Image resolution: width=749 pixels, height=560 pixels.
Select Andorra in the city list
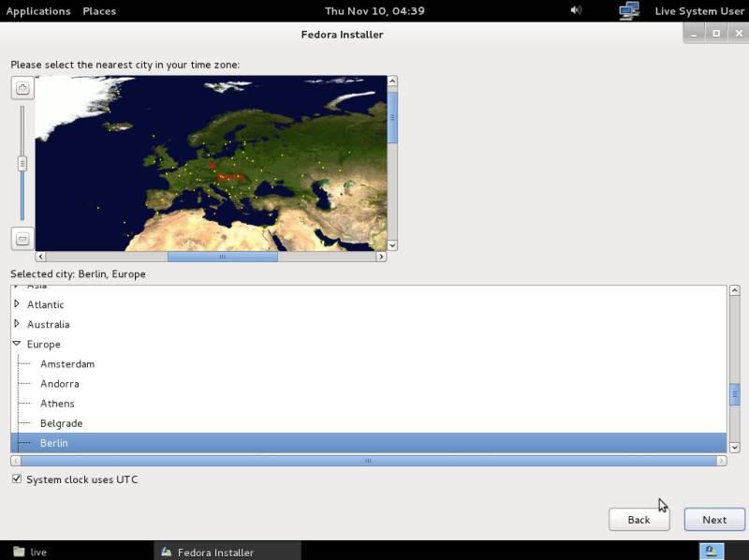60,384
